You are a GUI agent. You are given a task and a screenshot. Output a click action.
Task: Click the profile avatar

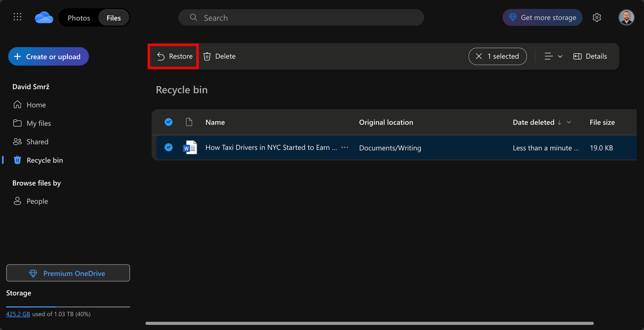627,17
